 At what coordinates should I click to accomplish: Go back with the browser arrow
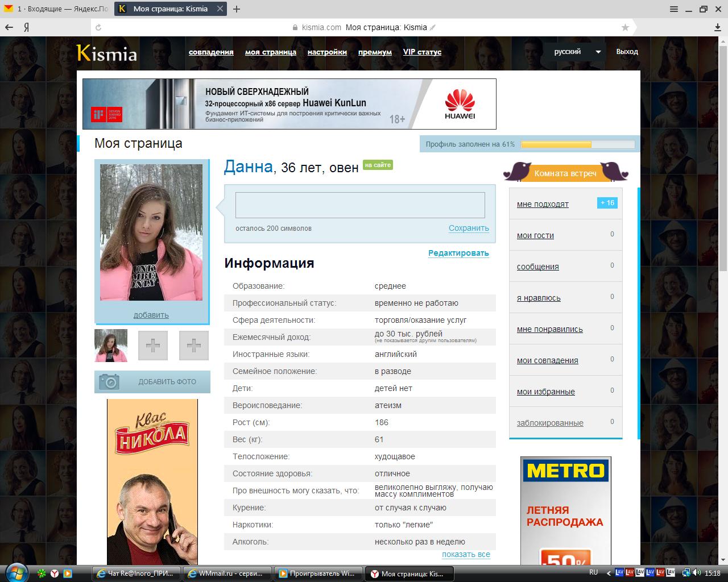[x=9, y=27]
